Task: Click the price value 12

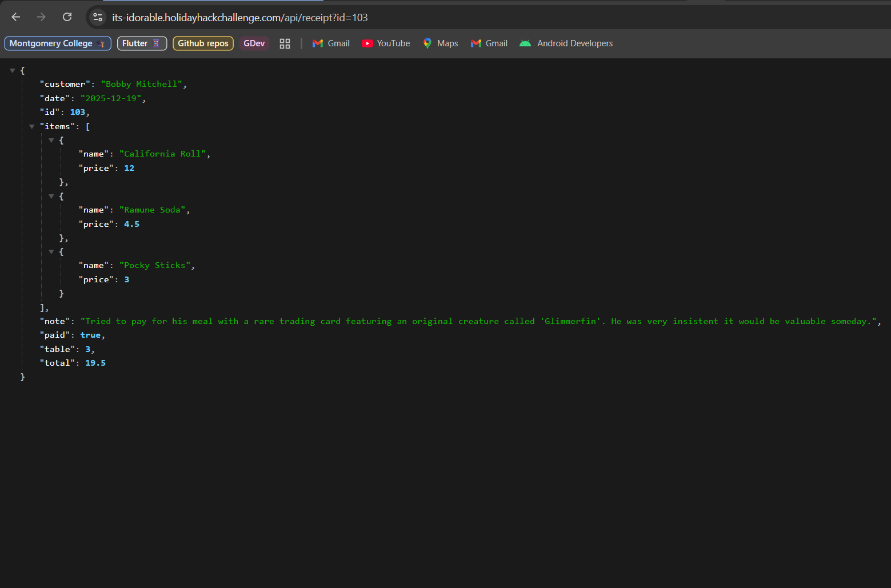Action: click(x=129, y=168)
